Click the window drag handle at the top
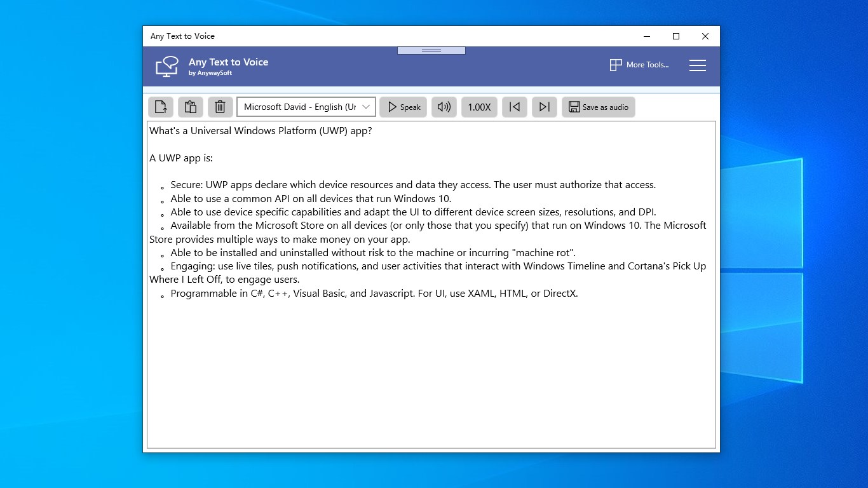 [431, 51]
